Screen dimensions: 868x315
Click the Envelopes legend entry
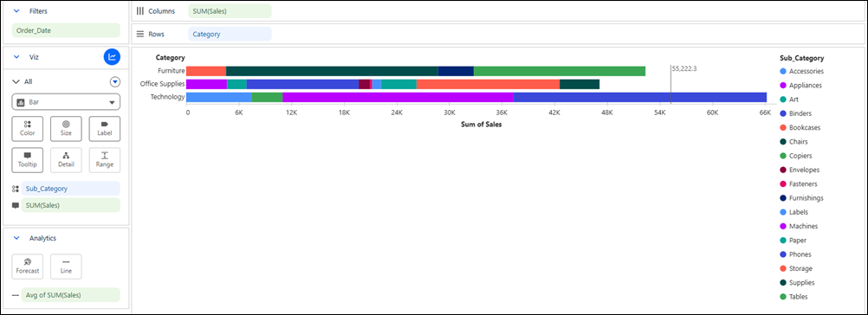coord(799,170)
